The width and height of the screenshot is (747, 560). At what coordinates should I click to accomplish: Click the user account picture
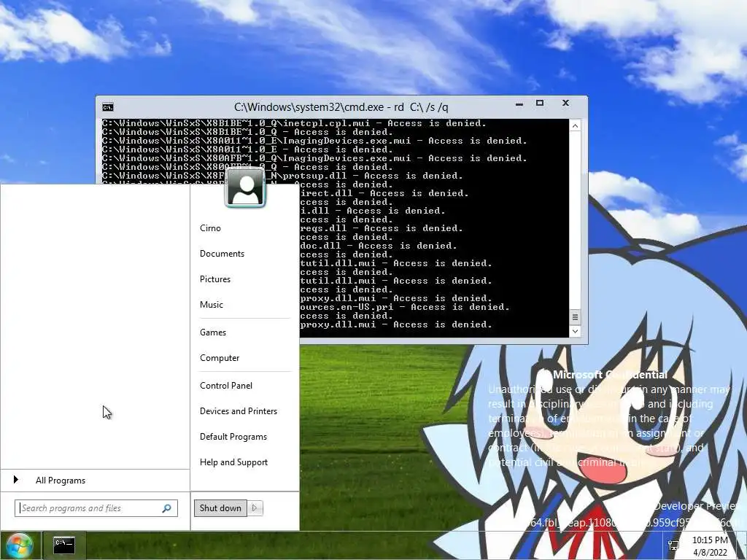click(245, 187)
